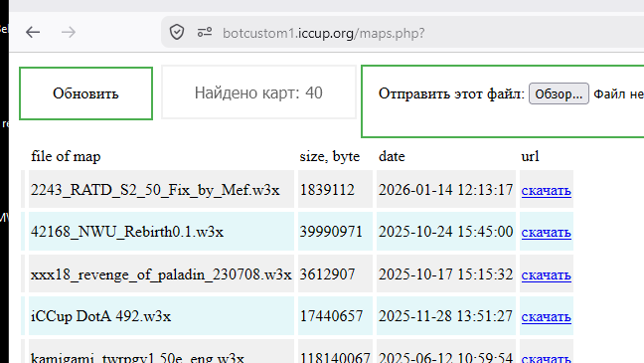Click date 2025-10-24 15:45:00

445,232
